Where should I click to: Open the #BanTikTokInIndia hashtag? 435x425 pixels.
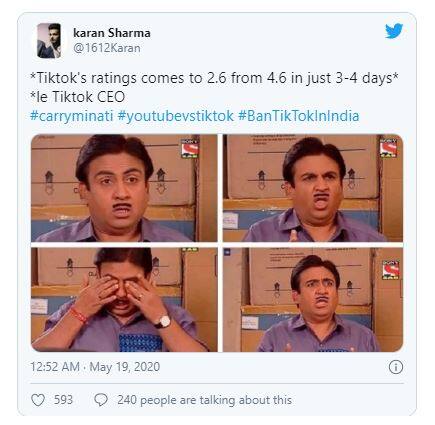tap(299, 116)
